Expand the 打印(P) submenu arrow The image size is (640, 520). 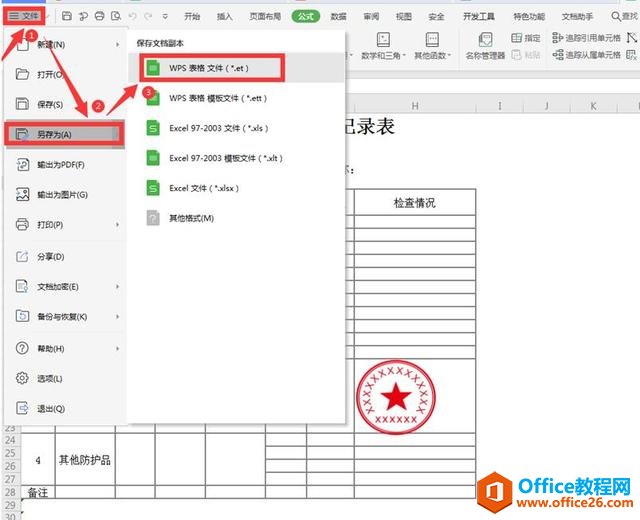click(118, 224)
